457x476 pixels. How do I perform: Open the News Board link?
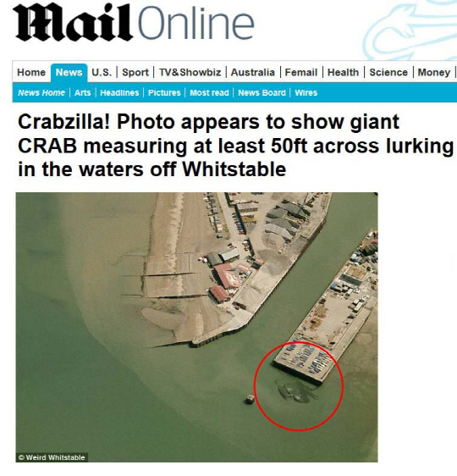[262, 92]
